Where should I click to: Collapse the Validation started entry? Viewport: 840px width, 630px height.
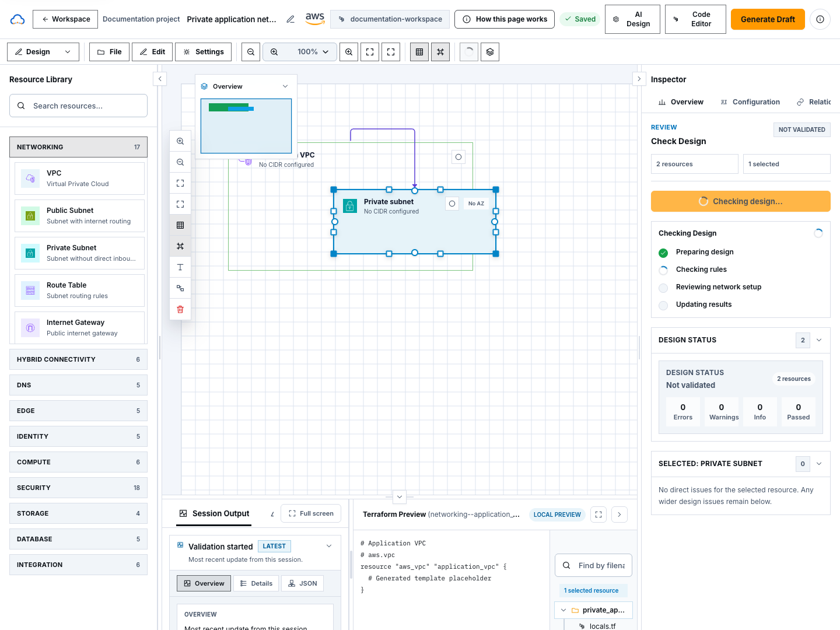click(x=329, y=546)
